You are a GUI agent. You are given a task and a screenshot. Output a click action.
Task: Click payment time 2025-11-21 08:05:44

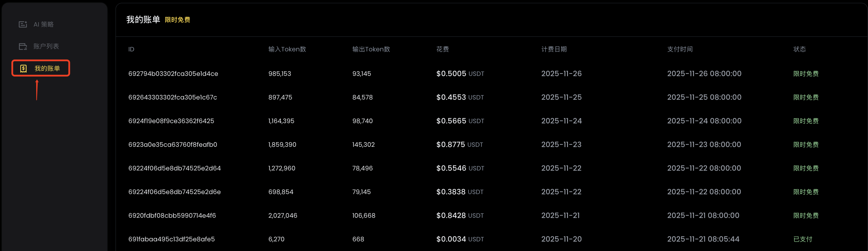click(x=703, y=239)
